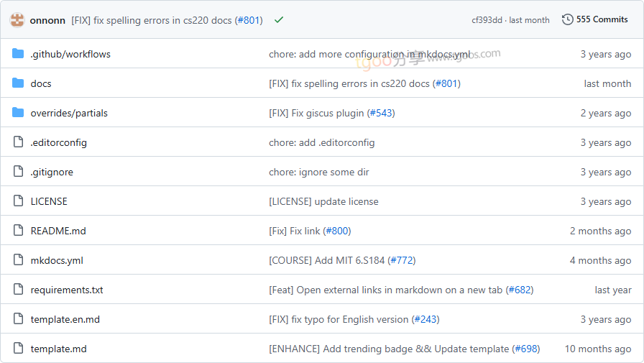This screenshot has height=363, width=644.
Task: Open the .gitignore file
Action: coord(52,172)
